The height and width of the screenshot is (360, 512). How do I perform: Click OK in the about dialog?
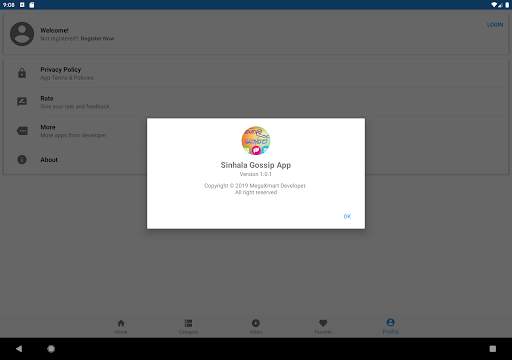(x=347, y=216)
